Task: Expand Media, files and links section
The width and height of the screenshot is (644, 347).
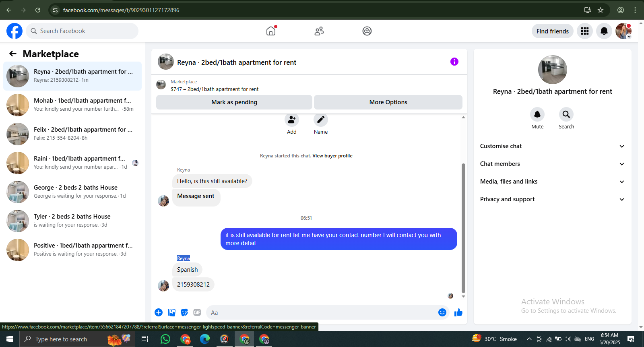Action: click(553, 182)
